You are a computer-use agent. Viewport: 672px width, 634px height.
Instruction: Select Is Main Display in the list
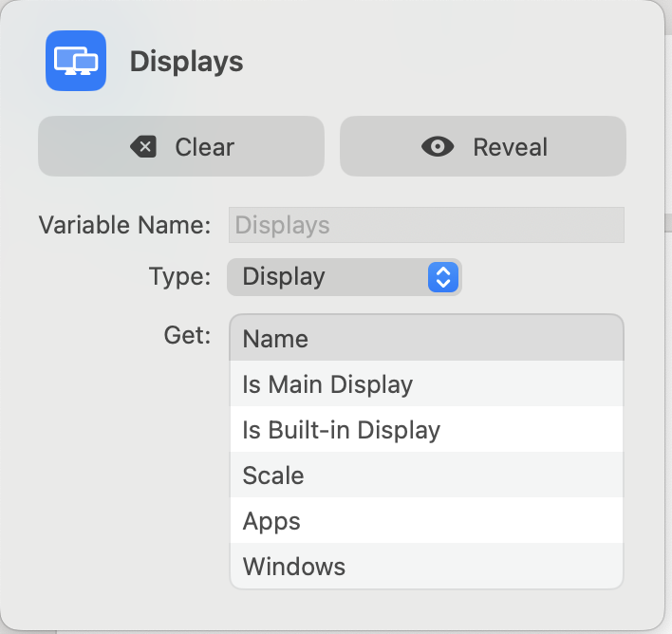click(426, 384)
